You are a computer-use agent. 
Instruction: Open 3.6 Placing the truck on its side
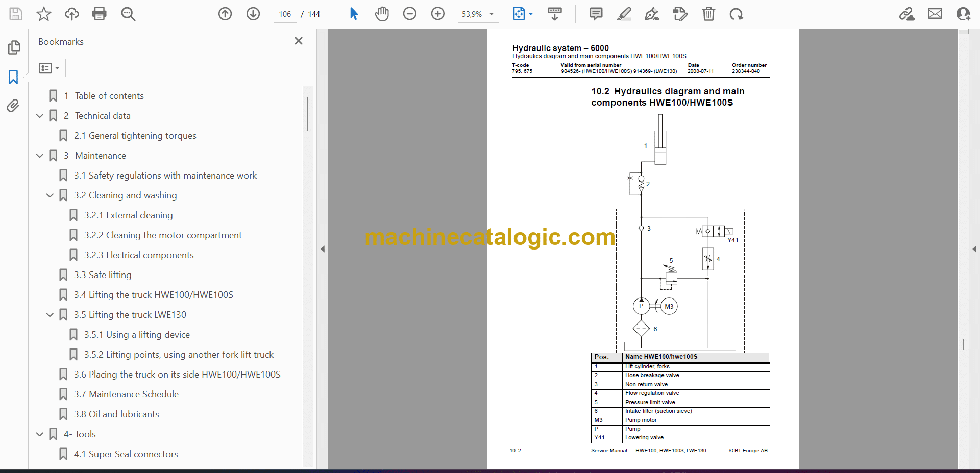[177, 375]
